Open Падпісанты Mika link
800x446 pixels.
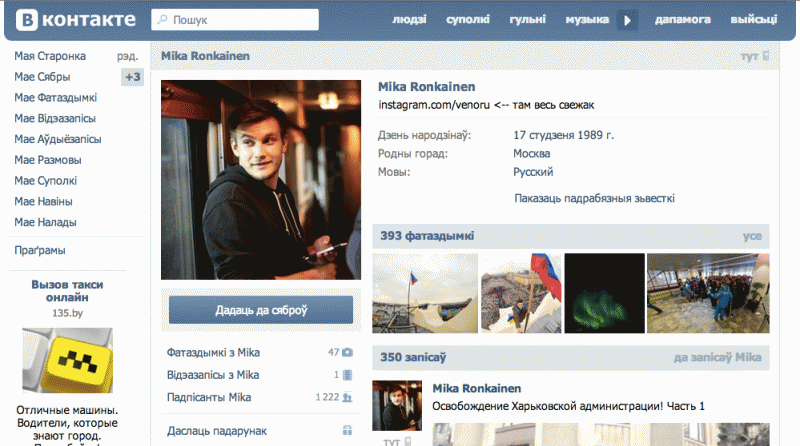209,398
